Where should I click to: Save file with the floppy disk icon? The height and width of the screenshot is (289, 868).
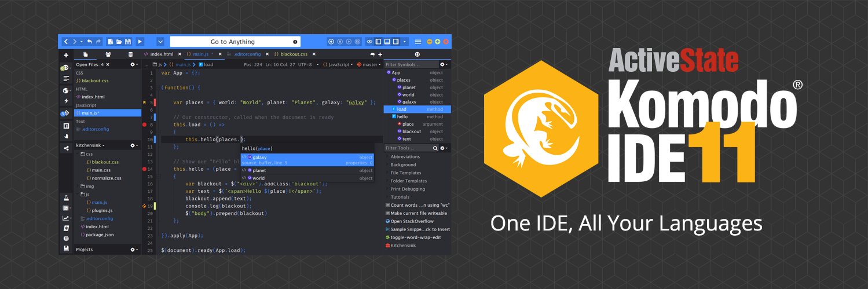click(127, 42)
